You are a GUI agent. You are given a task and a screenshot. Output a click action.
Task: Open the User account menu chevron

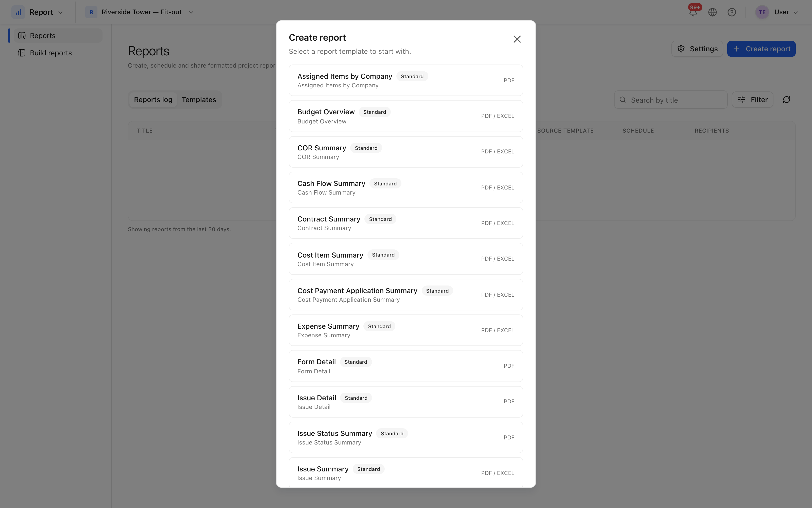[x=796, y=12]
